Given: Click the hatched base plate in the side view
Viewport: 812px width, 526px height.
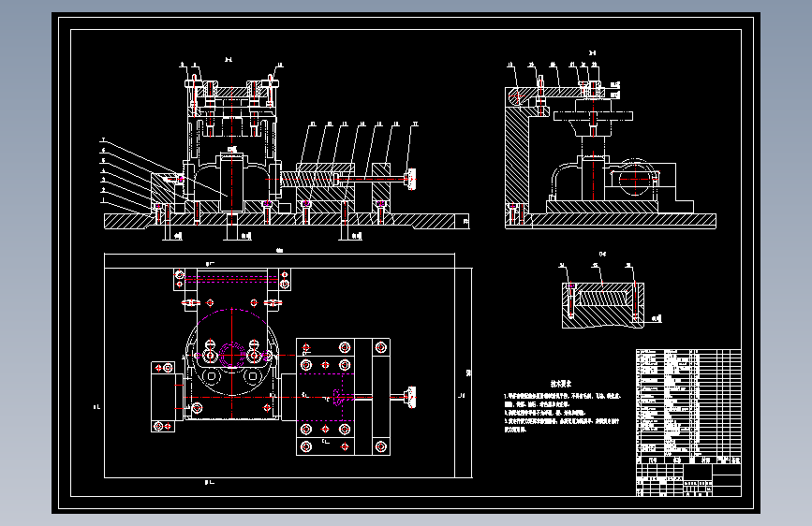Looking at the screenshot, I should [611, 221].
